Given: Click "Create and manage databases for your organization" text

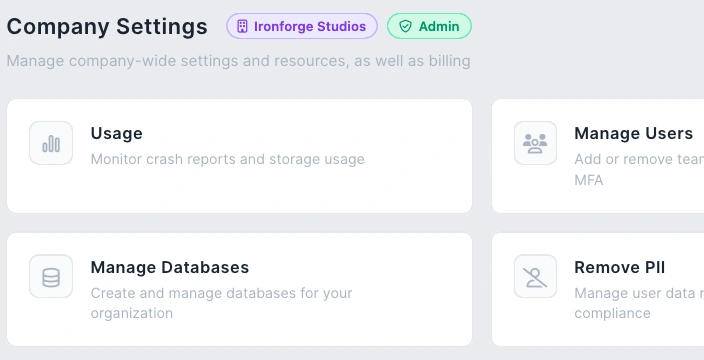Looking at the screenshot, I should click(221, 303).
